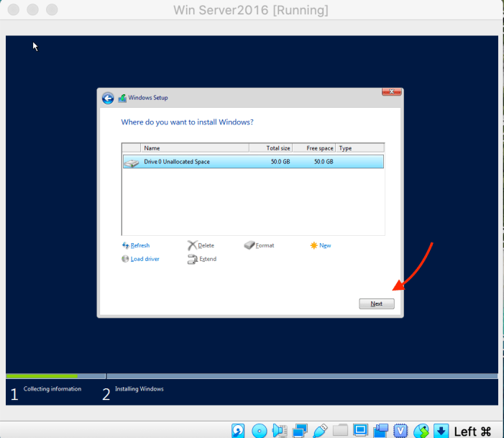Click the Drive 0 disk icon

point(132,163)
